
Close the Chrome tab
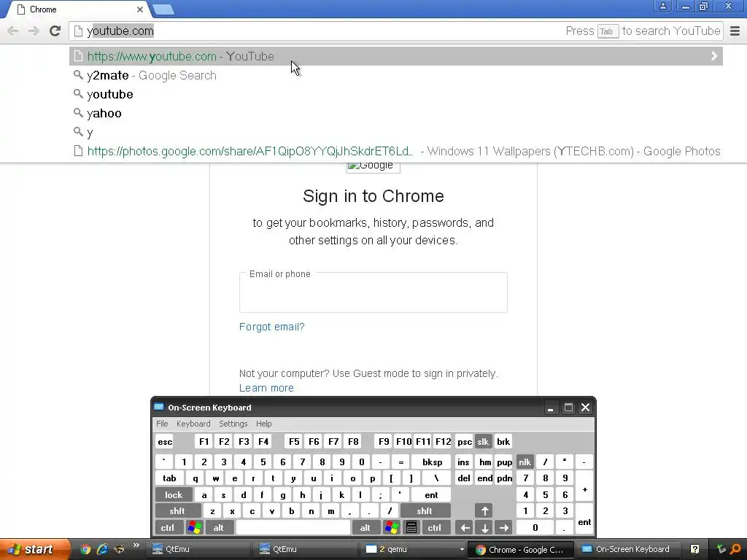[x=139, y=9]
